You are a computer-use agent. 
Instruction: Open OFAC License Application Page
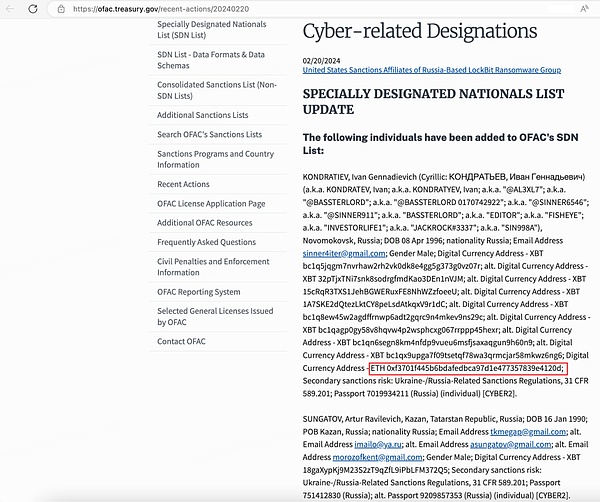(x=211, y=203)
